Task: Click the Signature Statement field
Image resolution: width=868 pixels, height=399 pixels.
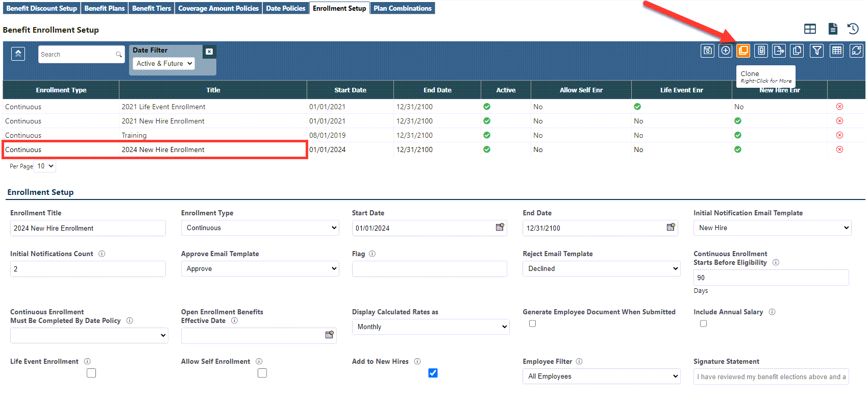Action: (771, 377)
